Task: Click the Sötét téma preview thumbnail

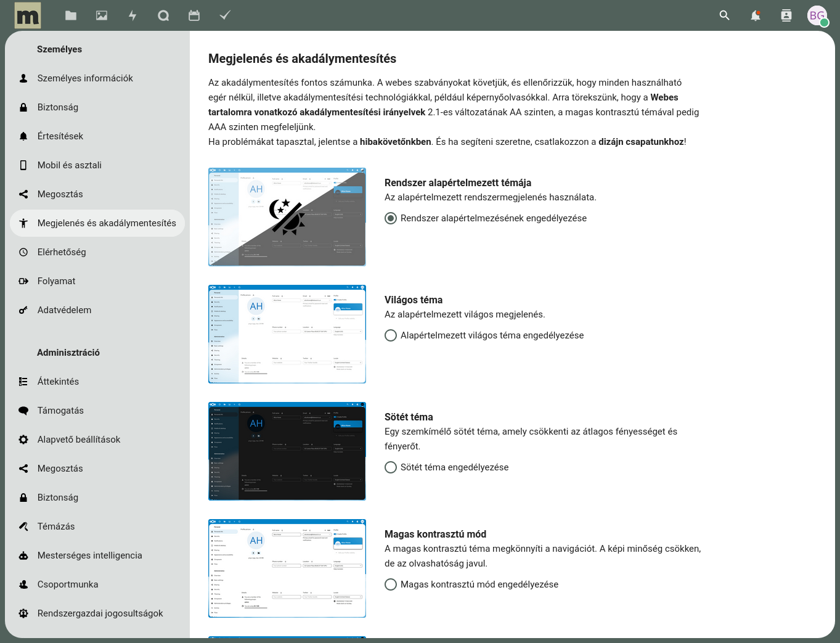Action: 287,451
